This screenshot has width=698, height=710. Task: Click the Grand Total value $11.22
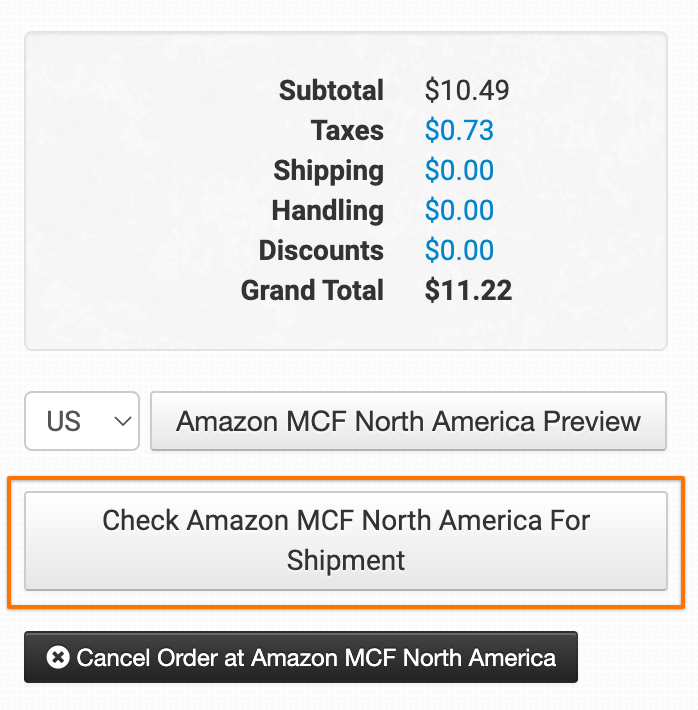point(468,291)
